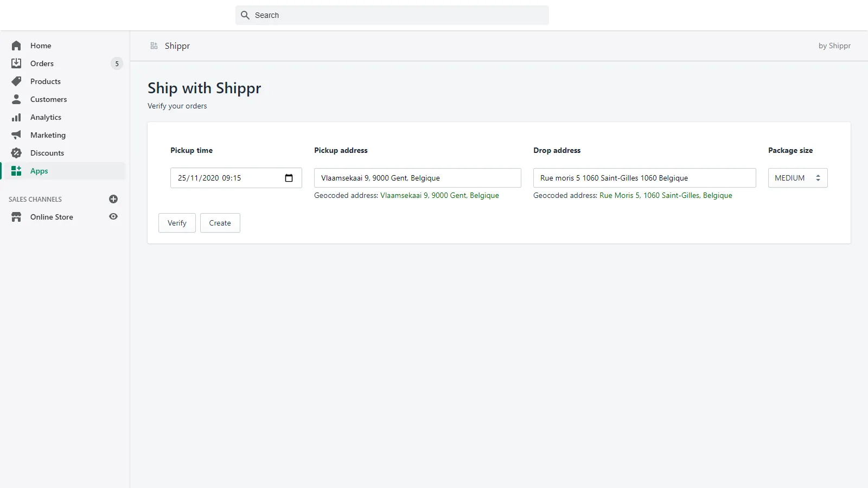This screenshot has width=868, height=488.
Task: Click the Verify button
Action: coord(177,223)
